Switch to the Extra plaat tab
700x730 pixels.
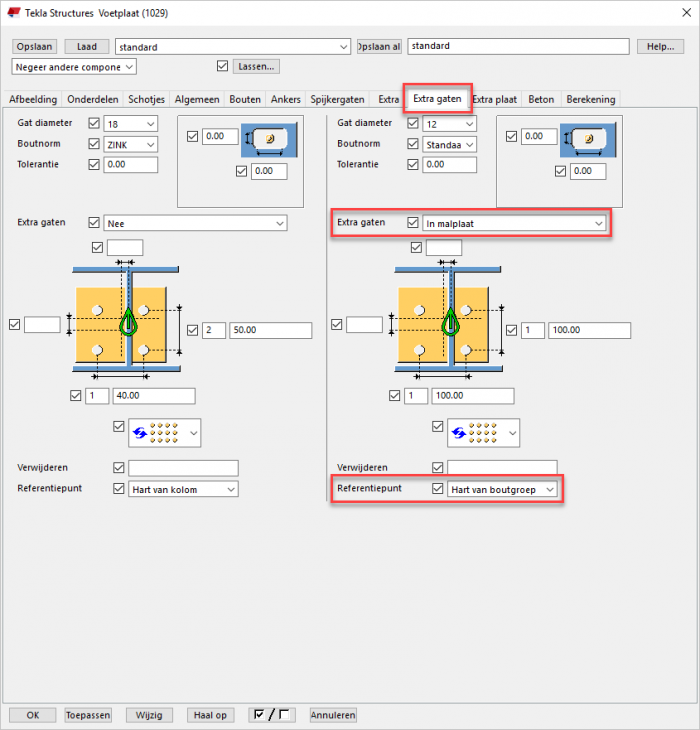495,99
